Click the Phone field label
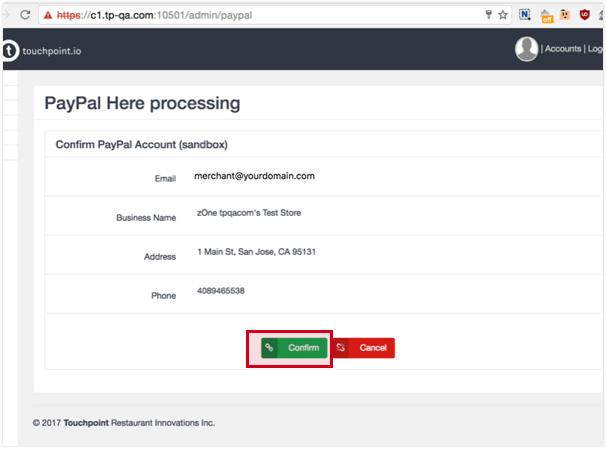The height and width of the screenshot is (449, 606). pos(163,296)
